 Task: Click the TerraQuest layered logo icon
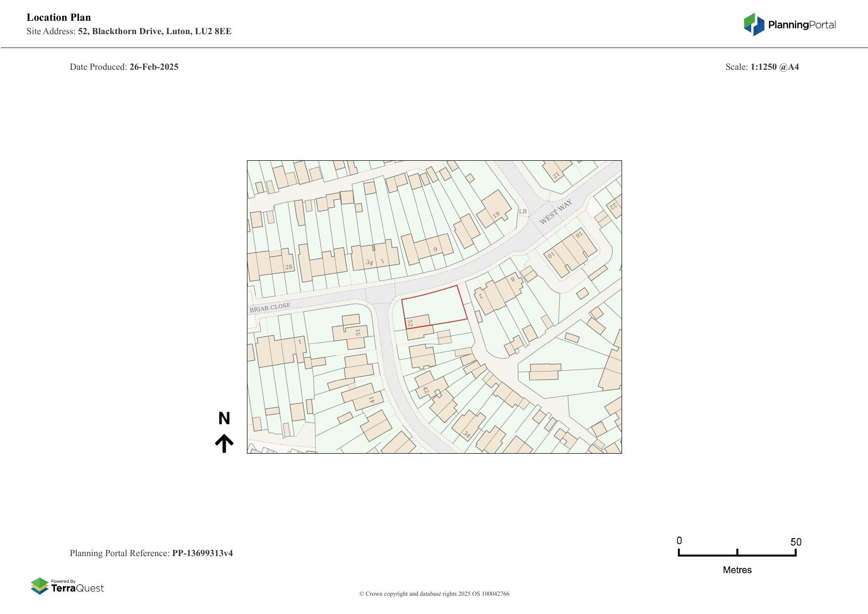point(40,586)
